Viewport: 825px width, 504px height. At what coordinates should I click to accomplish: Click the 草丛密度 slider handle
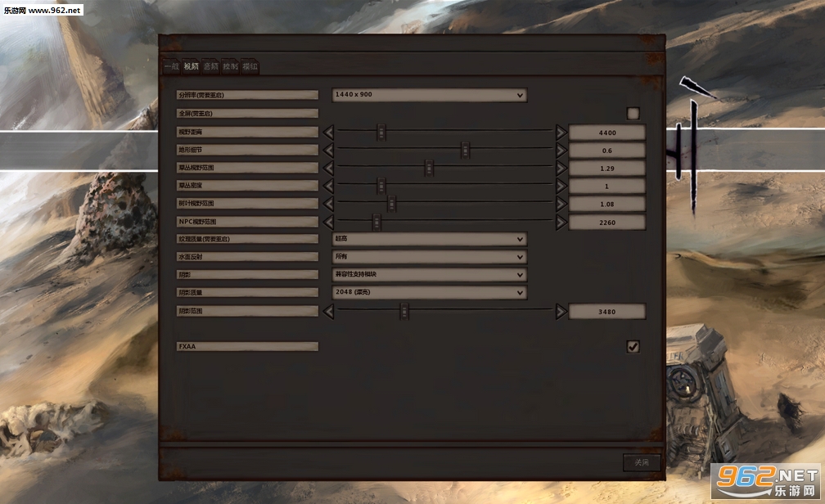click(x=381, y=186)
